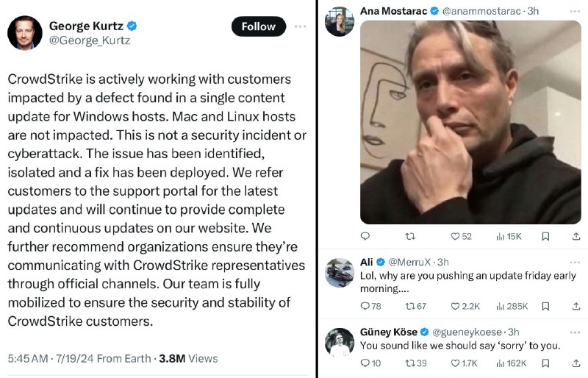
Task: Open the more options menu on George Kurtz's post
Action: (301, 26)
